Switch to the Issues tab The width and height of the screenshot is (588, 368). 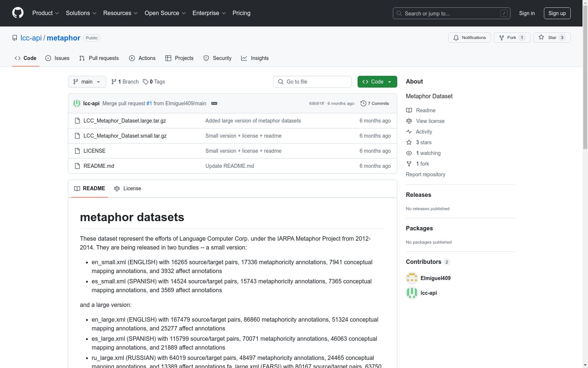[57, 58]
